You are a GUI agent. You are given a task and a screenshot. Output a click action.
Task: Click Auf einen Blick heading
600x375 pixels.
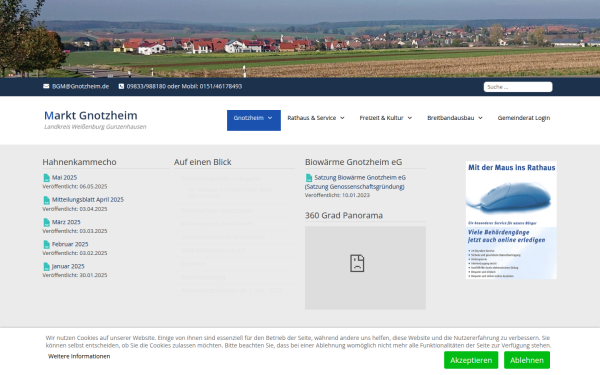pos(202,162)
